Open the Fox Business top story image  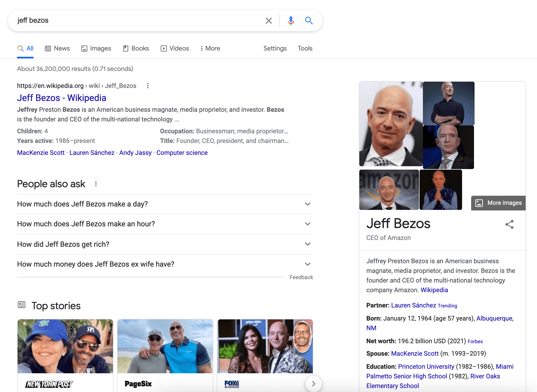(265, 346)
